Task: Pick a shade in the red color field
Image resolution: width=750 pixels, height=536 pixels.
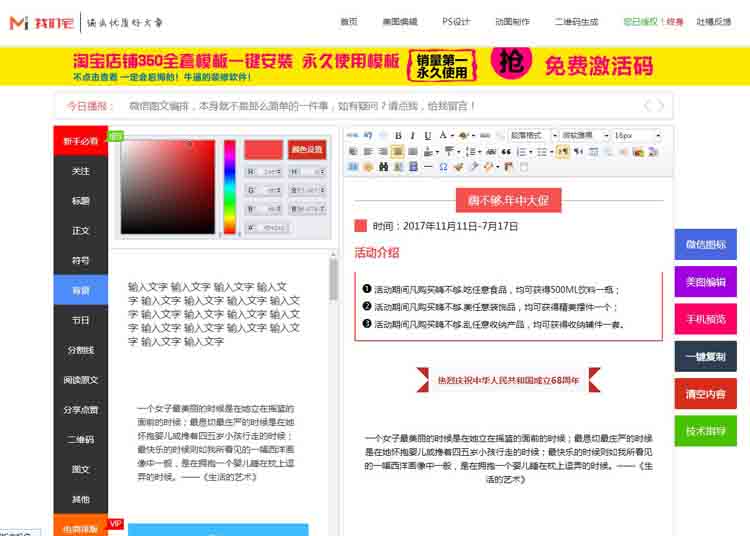Action: point(168,185)
